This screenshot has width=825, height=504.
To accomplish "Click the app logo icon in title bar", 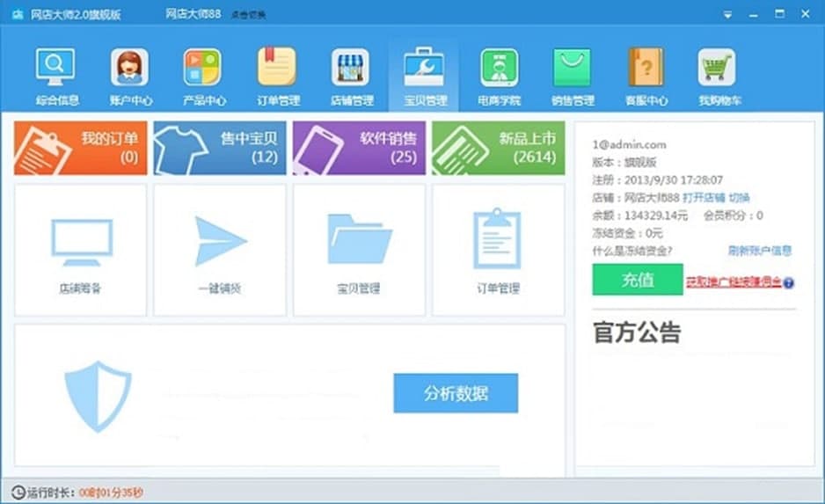I will 18,14.
